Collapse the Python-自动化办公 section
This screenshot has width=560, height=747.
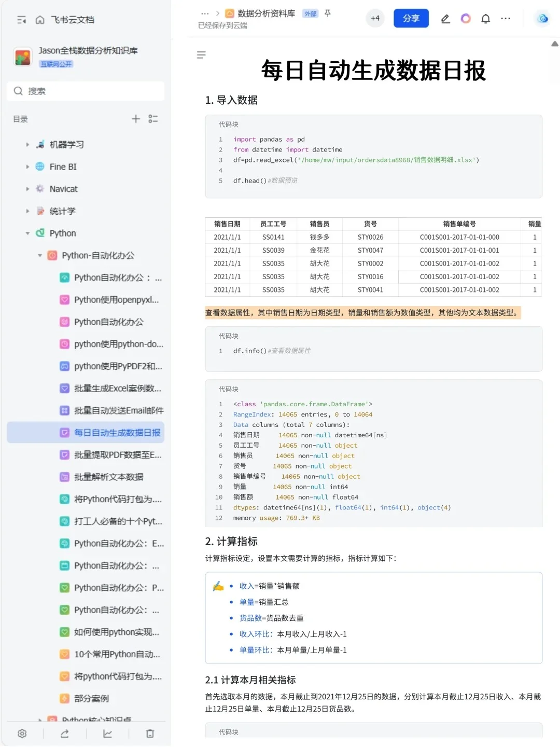click(39, 255)
